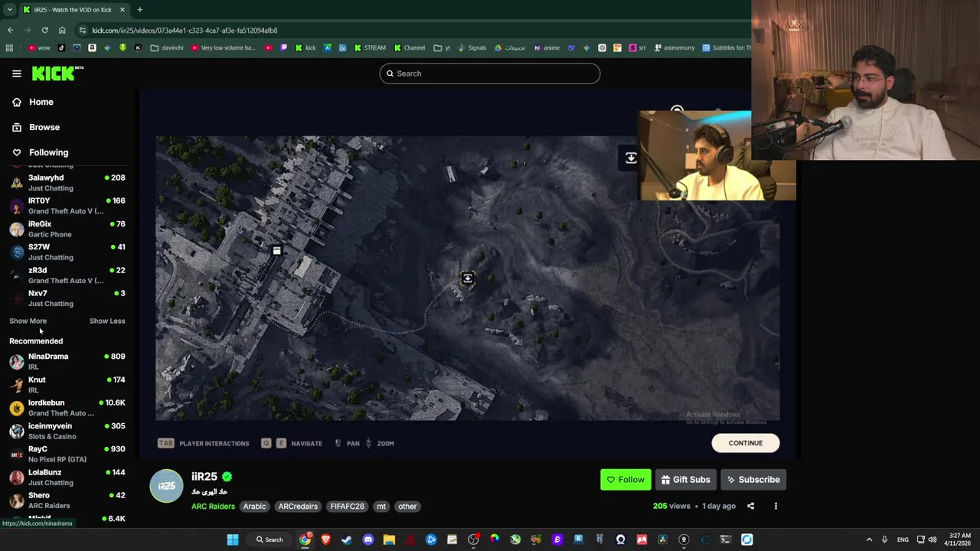980x551 pixels.
Task: Open the anime bookmark
Action: point(547,47)
